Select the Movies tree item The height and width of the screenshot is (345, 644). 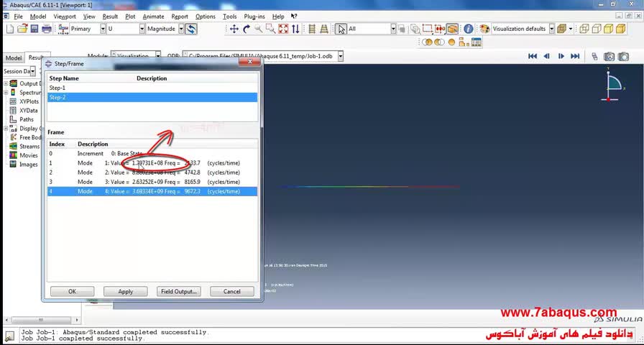(28, 155)
